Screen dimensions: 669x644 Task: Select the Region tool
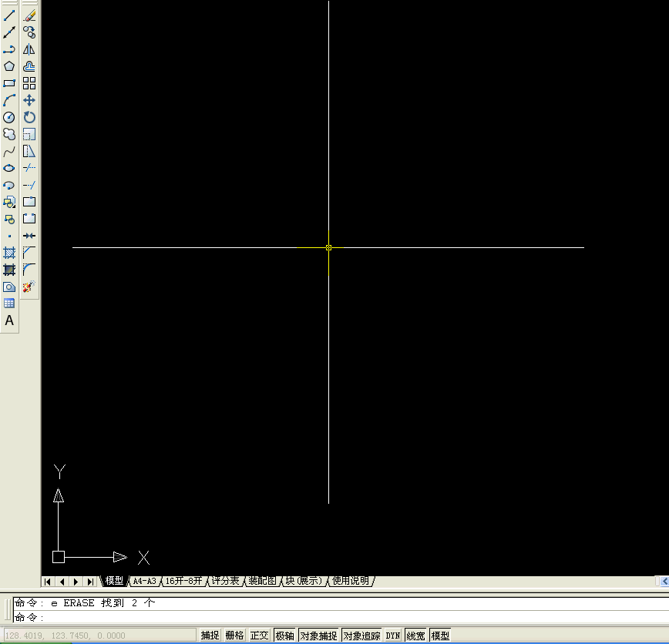9,287
